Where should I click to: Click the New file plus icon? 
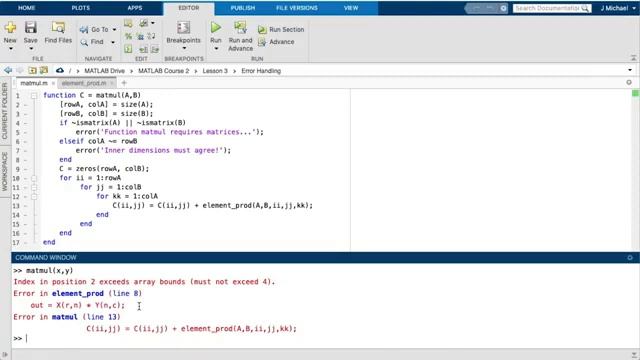point(10,27)
